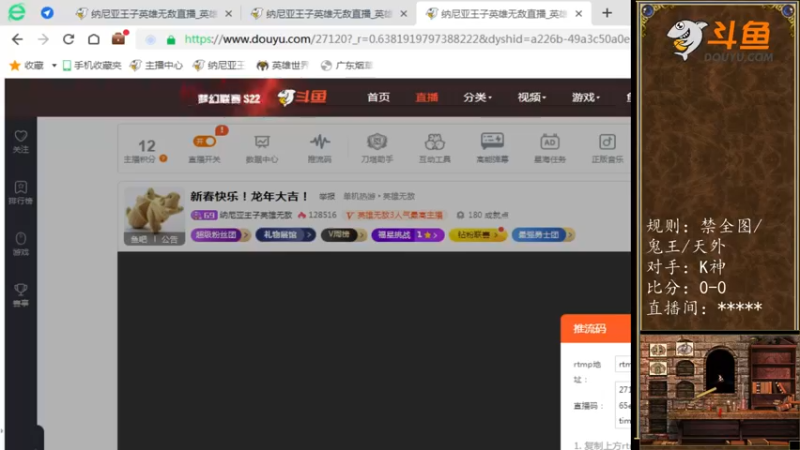This screenshot has width=800, height=450.
Task: Click the orange popularity ranking banner
Action: (x=395, y=215)
